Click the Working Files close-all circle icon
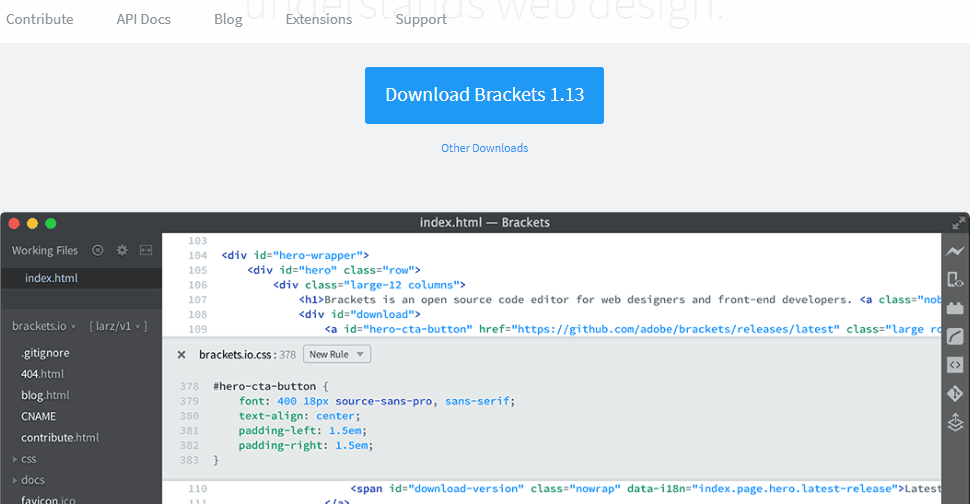 pyautogui.click(x=98, y=250)
